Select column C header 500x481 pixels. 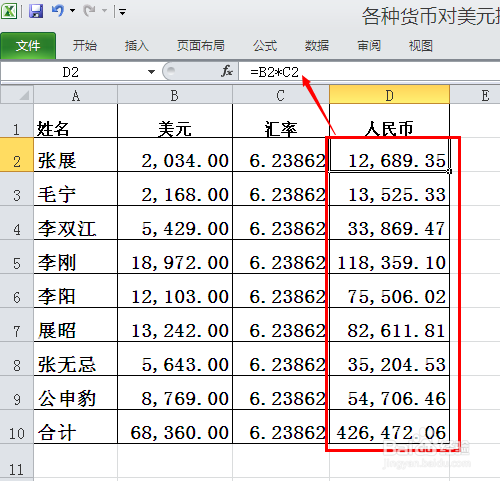(281, 95)
